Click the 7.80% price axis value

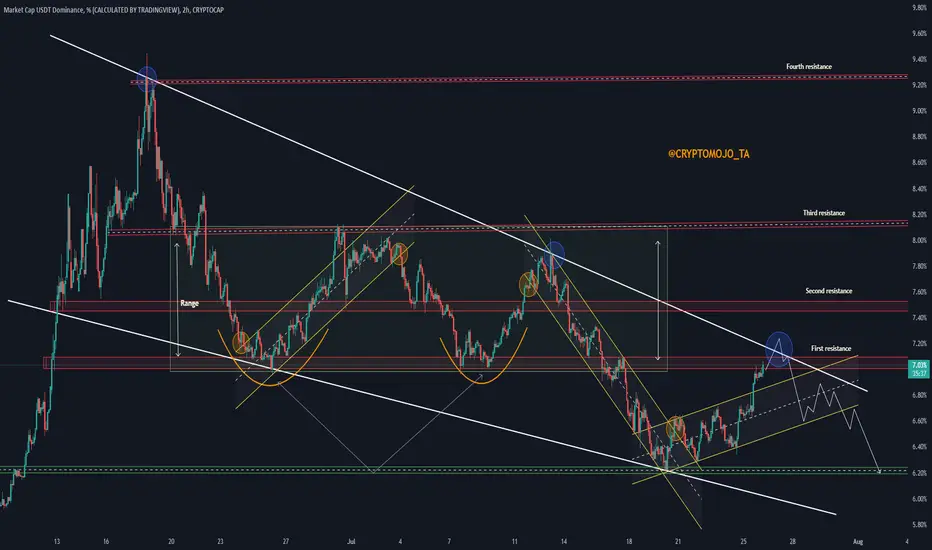tap(919, 266)
